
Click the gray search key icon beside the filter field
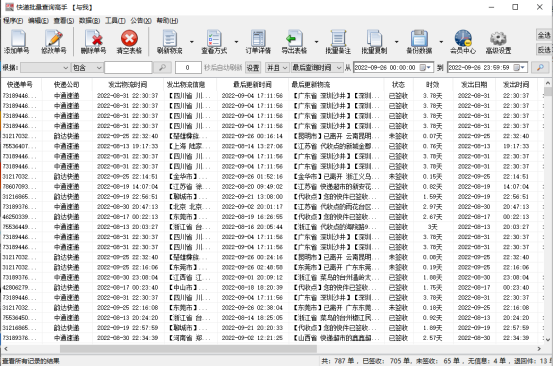click(x=162, y=67)
